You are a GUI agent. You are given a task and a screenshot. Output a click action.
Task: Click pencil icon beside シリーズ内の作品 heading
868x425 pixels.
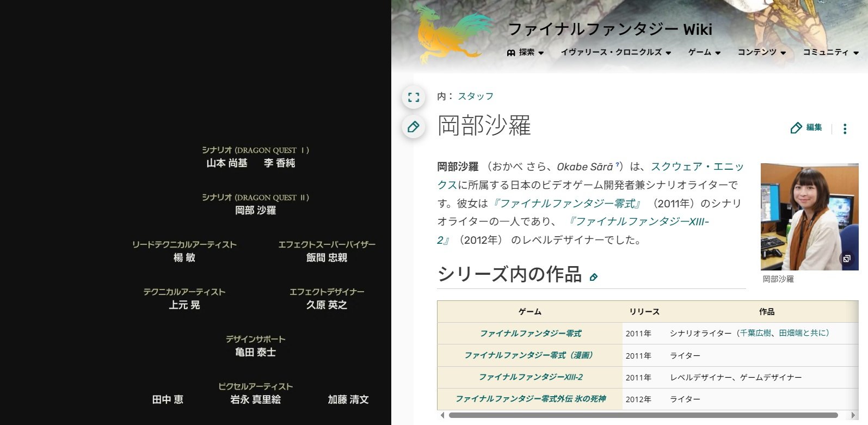[594, 277]
